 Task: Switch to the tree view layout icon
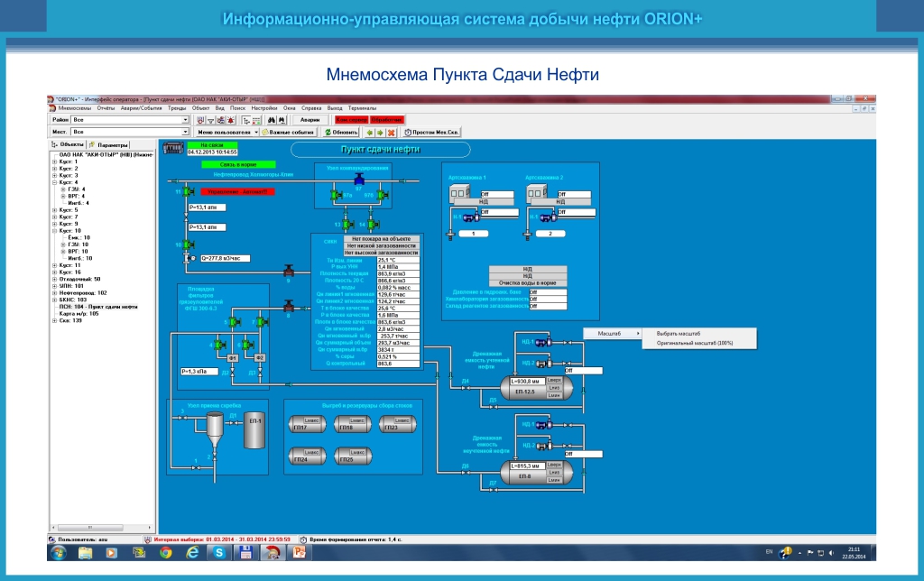pyautogui.click(x=246, y=120)
